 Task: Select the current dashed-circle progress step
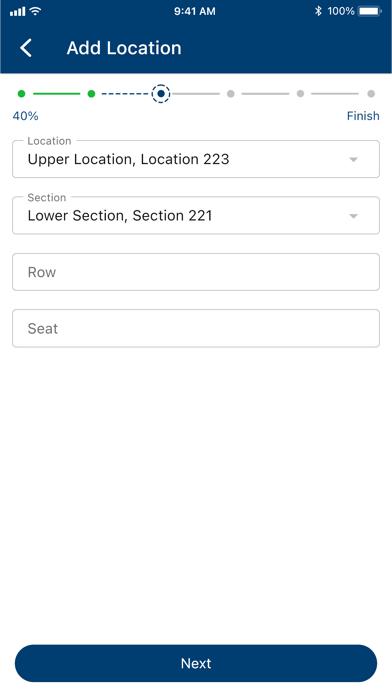click(x=161, y=94)
